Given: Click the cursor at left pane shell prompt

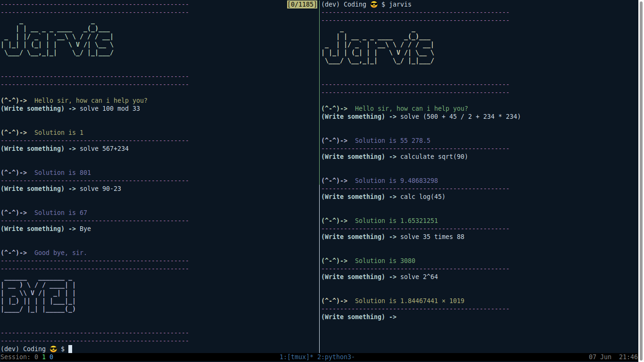Looking at the screenshot, I should tap(70, 349).
